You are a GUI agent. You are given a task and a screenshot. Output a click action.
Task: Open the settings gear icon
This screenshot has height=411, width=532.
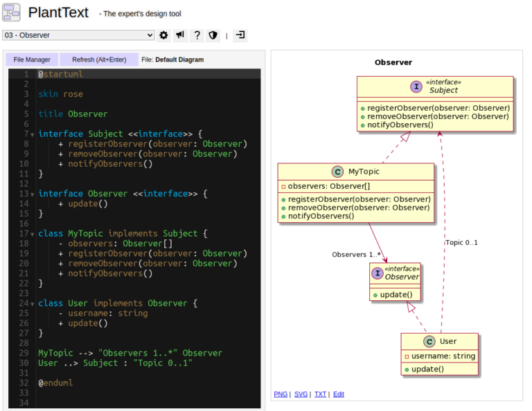point(163,35)
